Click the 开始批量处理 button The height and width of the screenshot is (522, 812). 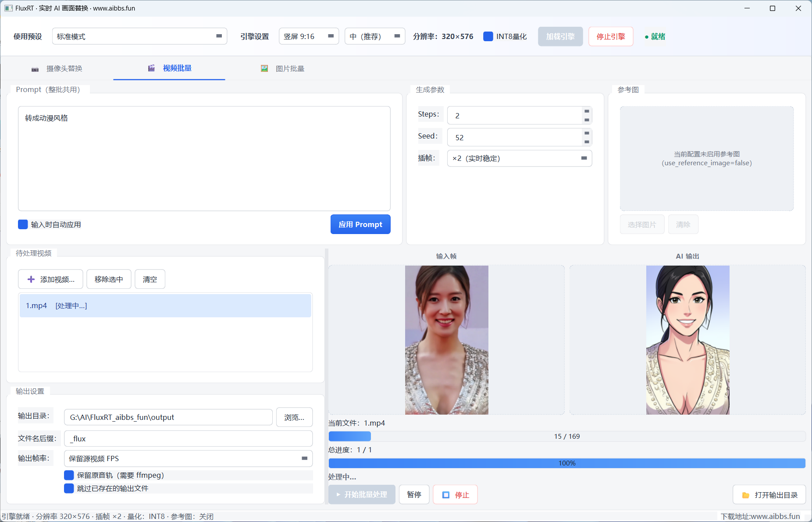[362, 494]
